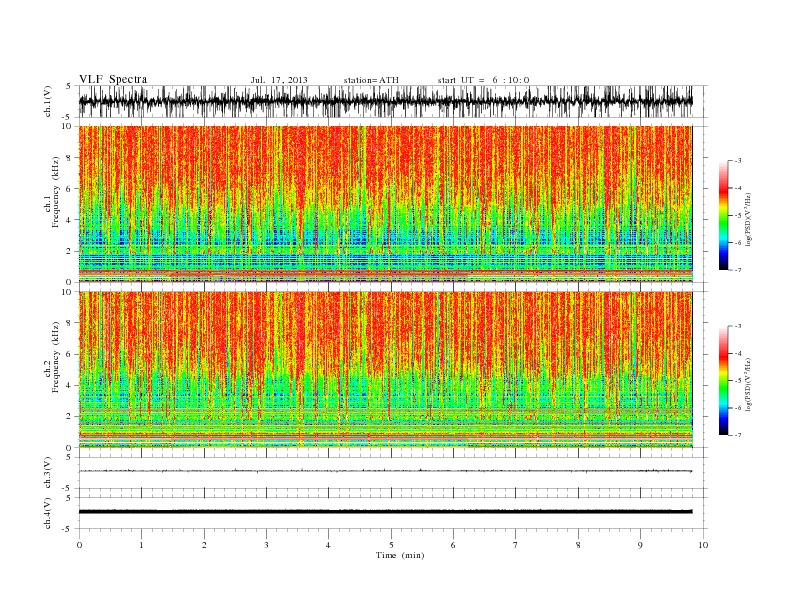Click the "-4" tick on ch.2 color bar
The height and width of the screenshot is (612, 792).
tap(738, 353)
